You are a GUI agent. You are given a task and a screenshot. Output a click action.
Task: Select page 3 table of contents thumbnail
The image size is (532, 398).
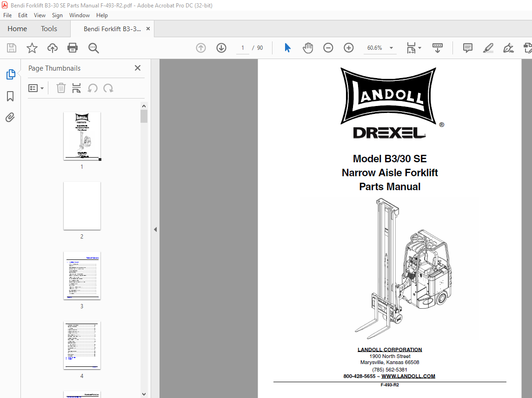82,276
